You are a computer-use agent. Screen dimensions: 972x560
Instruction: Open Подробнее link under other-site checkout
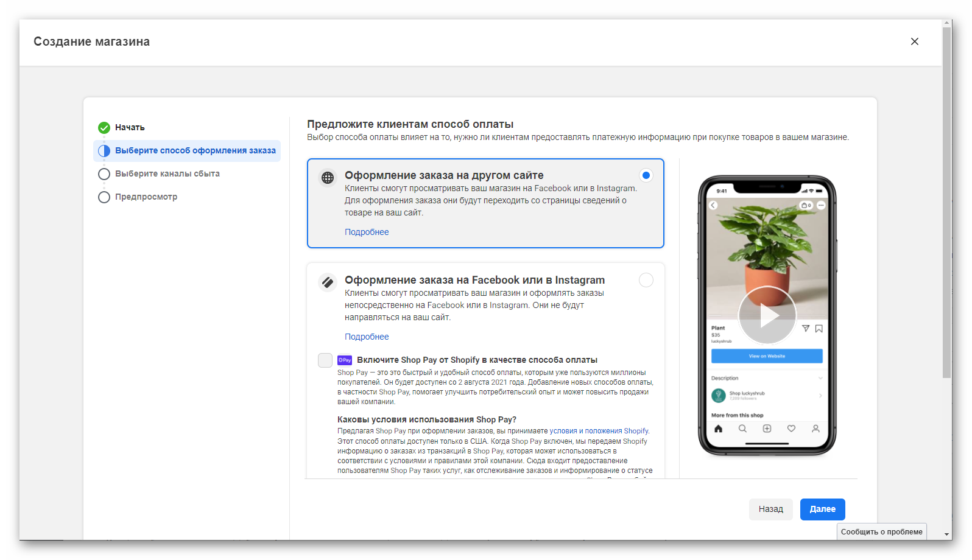tap(367, 233)
